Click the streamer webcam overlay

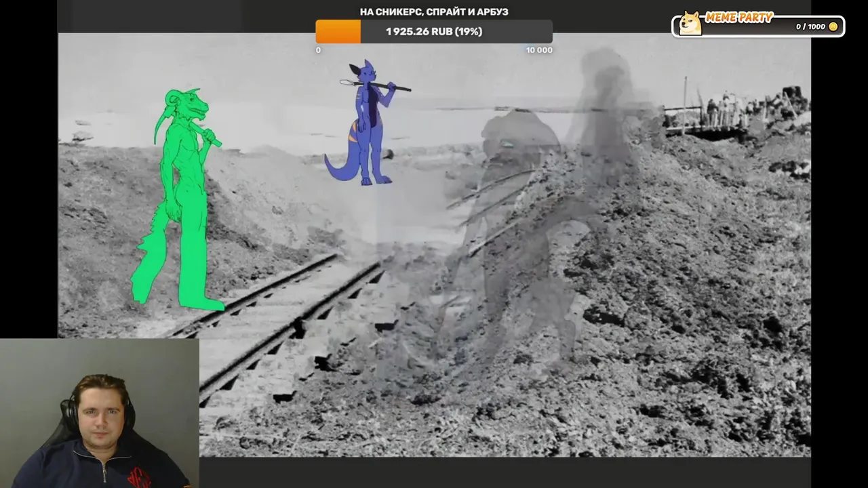pos(100,413)
